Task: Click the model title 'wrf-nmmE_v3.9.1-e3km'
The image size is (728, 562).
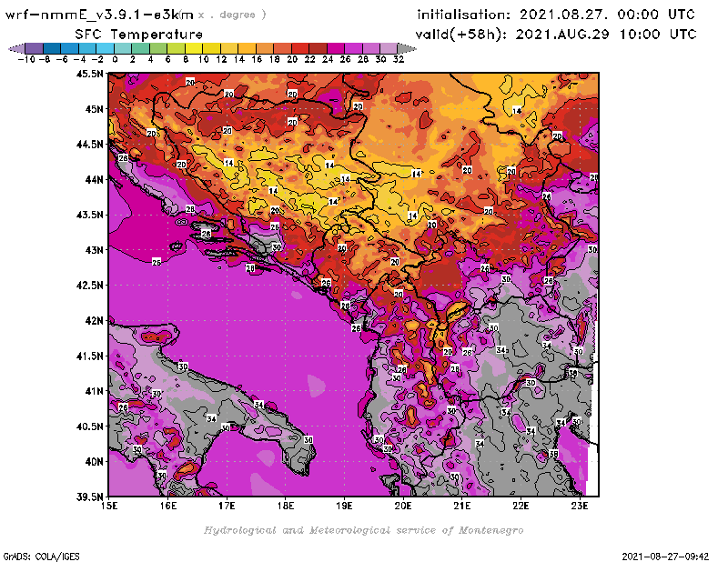Action: [x=99, y=15]
